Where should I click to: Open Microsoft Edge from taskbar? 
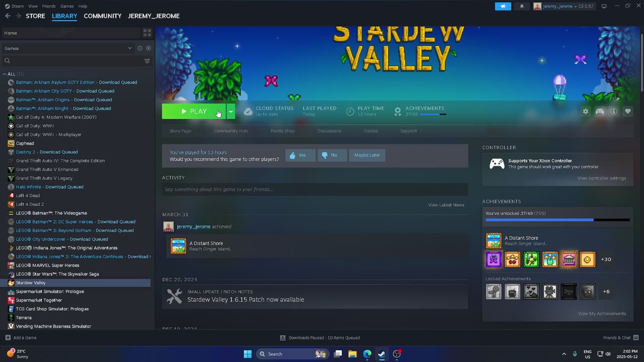(367, 354)
